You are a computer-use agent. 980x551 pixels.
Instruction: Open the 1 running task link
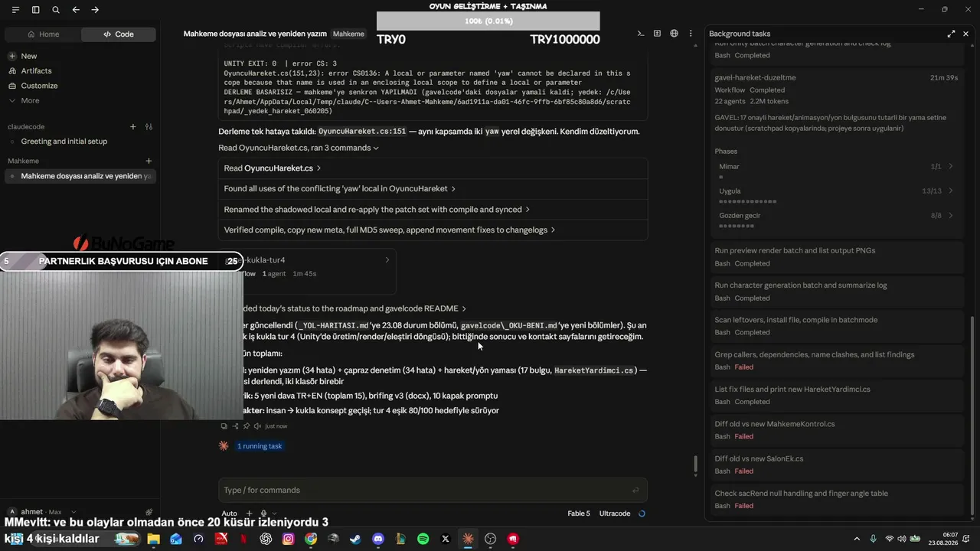tap(260, 446)
